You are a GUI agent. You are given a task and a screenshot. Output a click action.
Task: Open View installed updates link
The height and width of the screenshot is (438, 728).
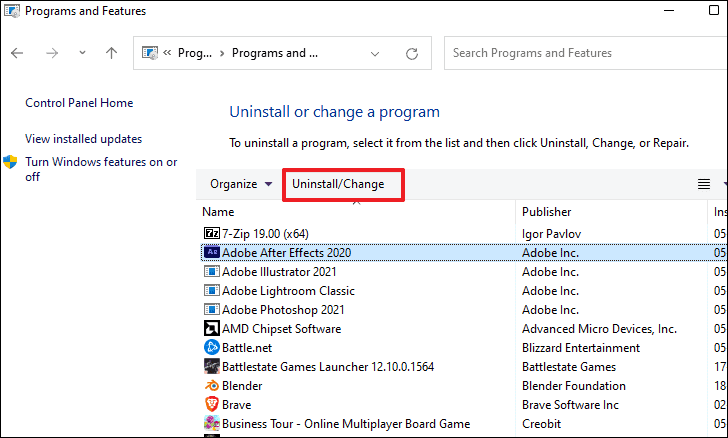(84, 139)
